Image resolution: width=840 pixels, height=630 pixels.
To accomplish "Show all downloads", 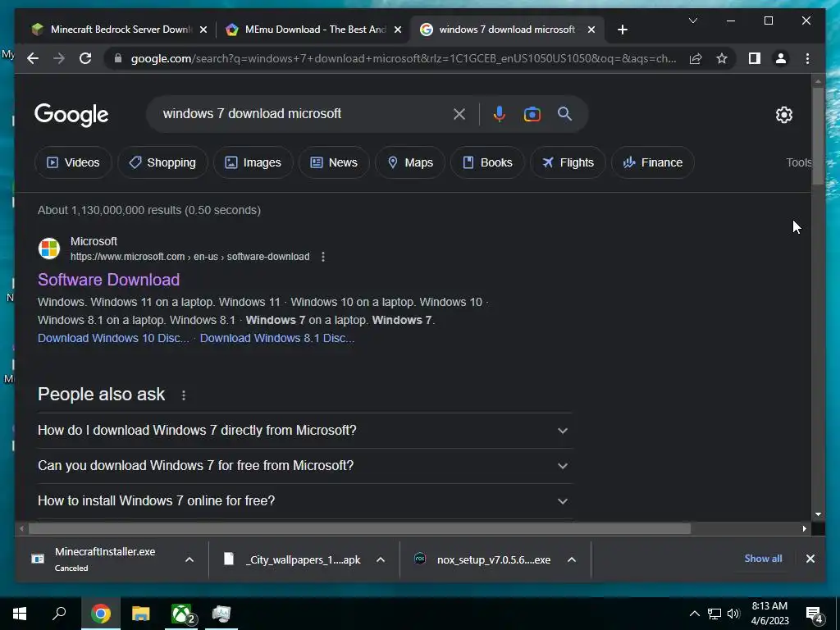I will [763, 559].
